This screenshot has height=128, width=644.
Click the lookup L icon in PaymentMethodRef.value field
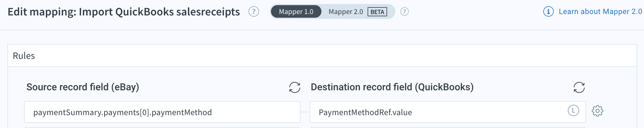pos(573,111)
